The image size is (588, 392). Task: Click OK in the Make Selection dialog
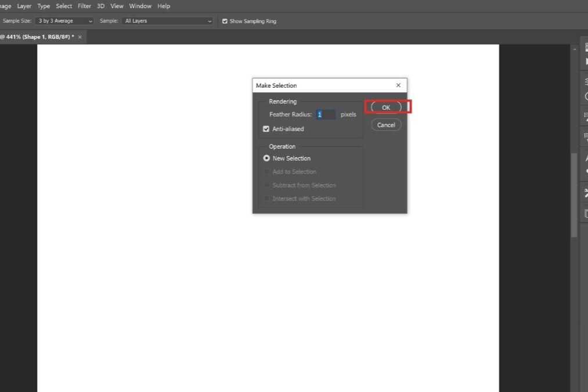coord(386,107)
